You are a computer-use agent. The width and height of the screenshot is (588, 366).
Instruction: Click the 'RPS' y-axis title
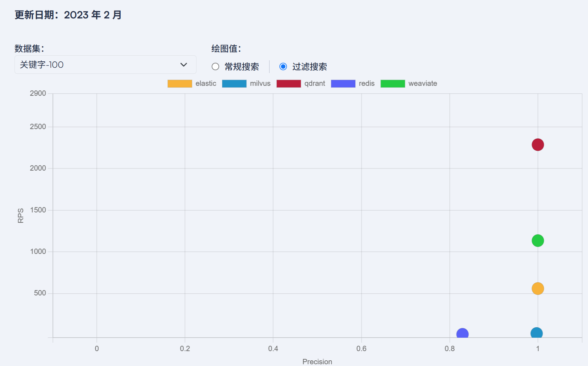tap(21, 215)
